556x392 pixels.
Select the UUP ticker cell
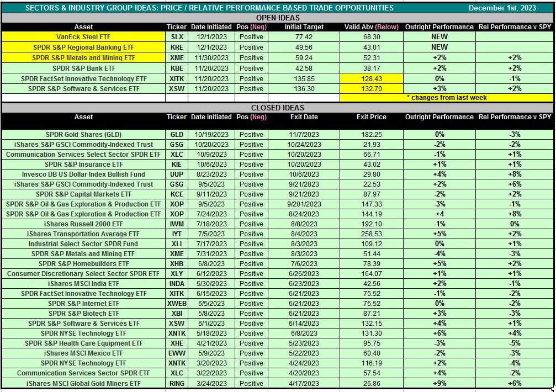177,174
